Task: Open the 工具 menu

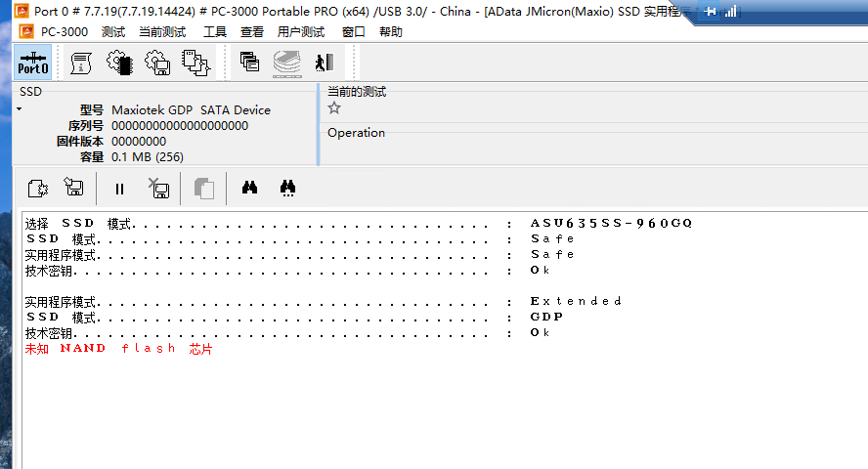Action: [215, 31]
